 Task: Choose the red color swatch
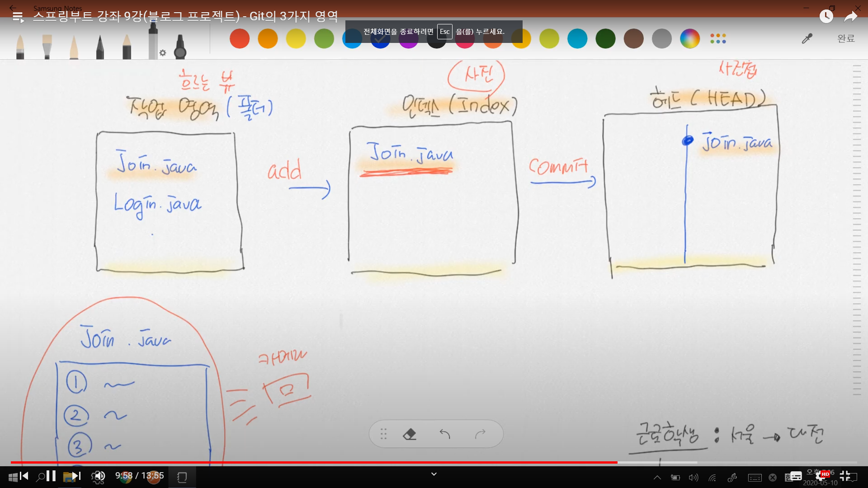[240, 39]
